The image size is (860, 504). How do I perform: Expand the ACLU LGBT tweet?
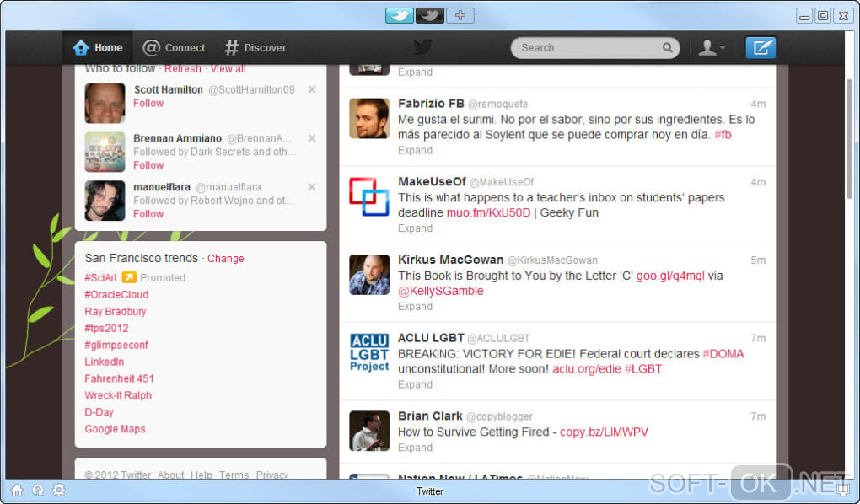(x=415, y=384)
